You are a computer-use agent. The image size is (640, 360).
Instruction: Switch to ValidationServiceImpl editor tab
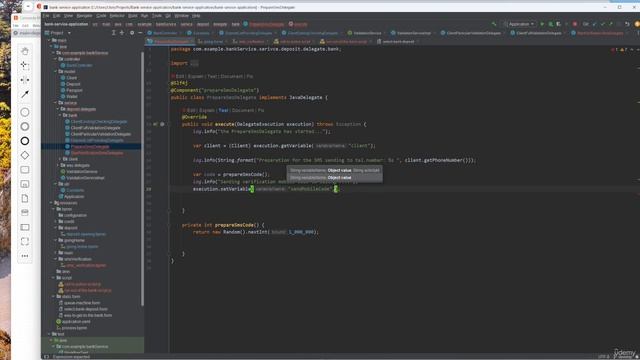[x=413, y=33]
